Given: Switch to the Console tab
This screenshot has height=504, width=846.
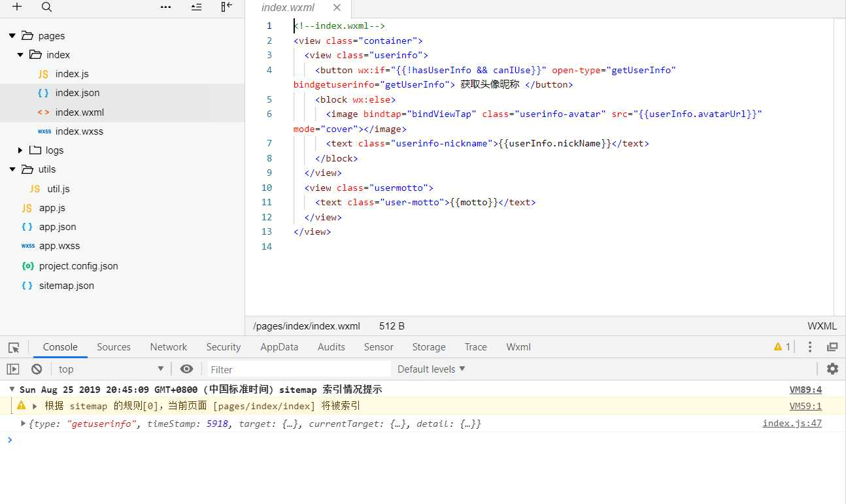Looking at the screenshot, I should (60, 347).
